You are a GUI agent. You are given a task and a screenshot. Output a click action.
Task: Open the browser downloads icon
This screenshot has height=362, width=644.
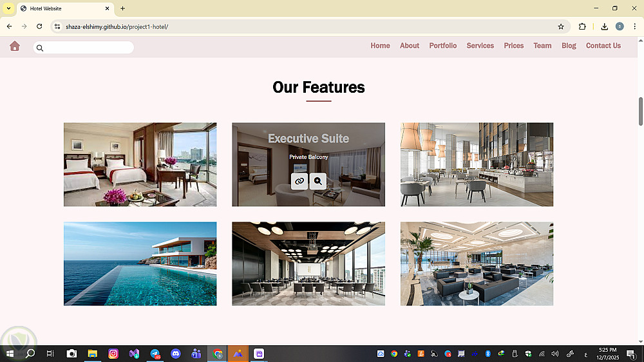click(605, 26)
